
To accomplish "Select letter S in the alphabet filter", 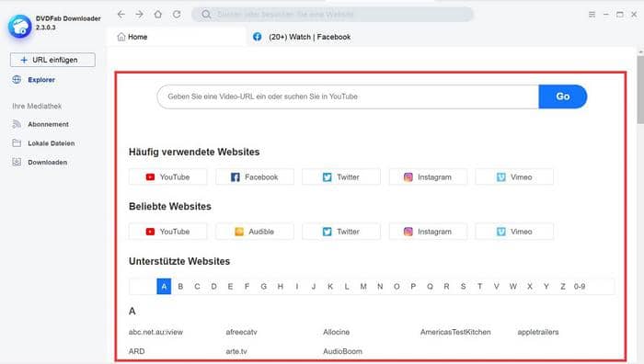I will (x=463, y=287).
